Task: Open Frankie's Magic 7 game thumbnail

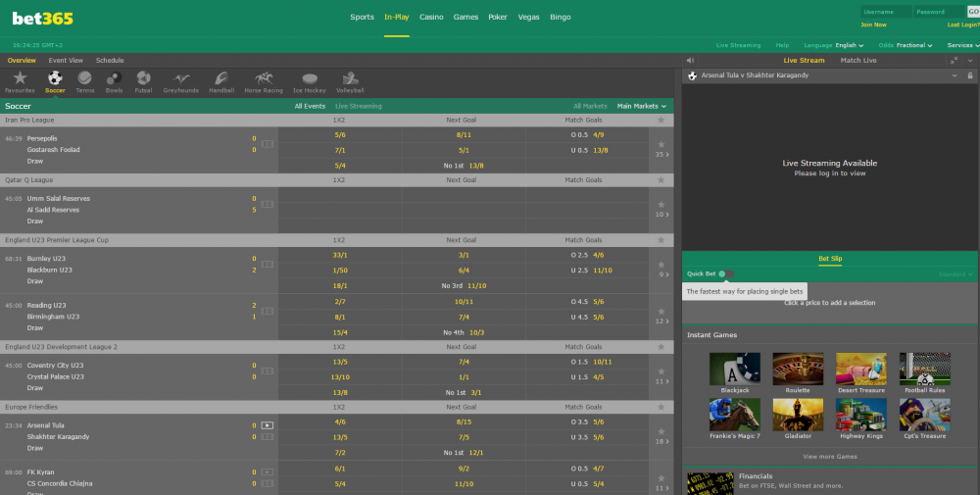Action: click(734, 415)
